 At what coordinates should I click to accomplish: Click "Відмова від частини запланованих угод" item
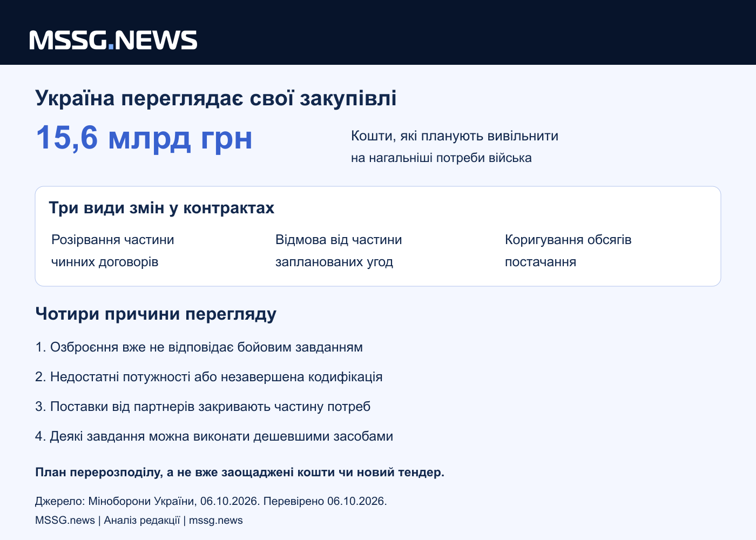[339, 251]
